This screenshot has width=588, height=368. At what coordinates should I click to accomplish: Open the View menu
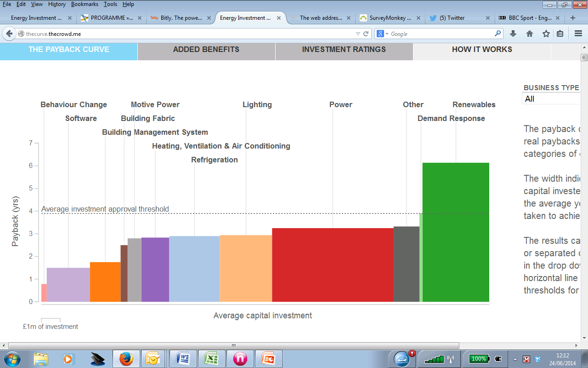click(37, 4)
